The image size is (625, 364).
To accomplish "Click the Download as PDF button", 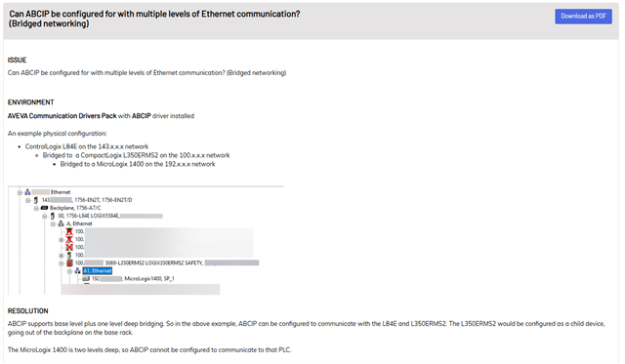I will tap(583, 17).
